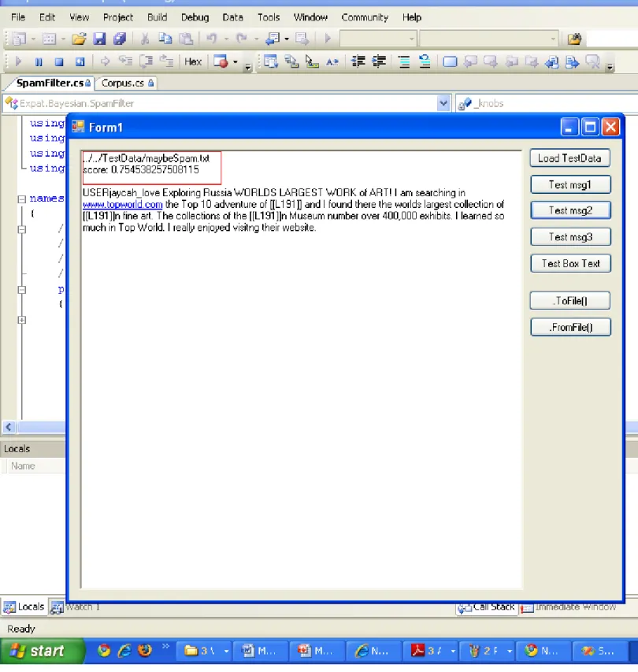Click the Cut scissors icon
The image size is (638, 672).
click(x=145, y=39)
